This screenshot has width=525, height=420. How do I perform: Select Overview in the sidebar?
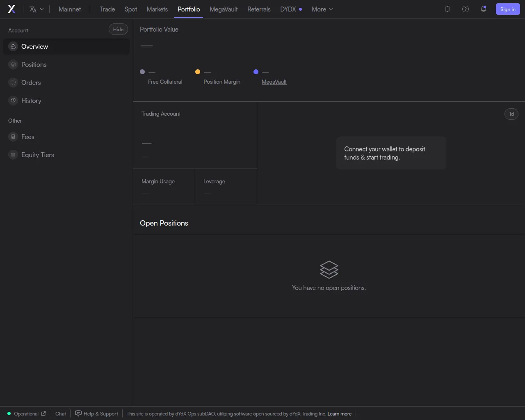[x=66, y=46]
